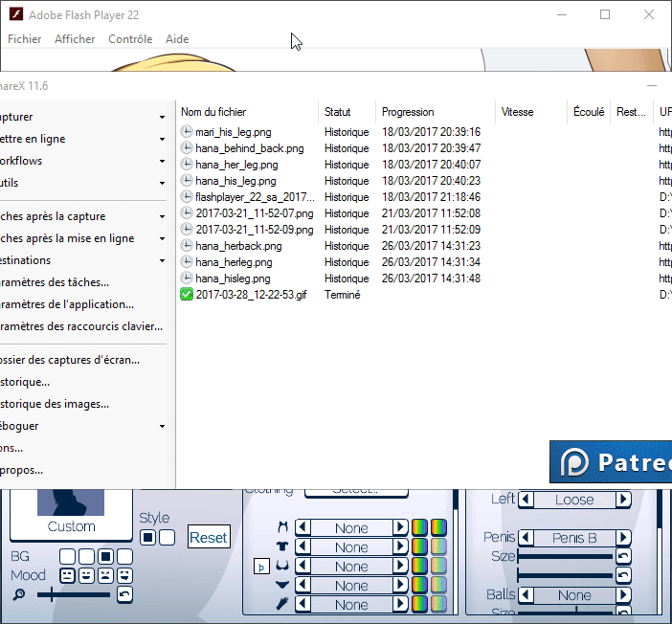This screenshot has height=624, width=672.
Task: Expand the Workflows submenu arrow in ShareX
Action: (x=163, y=161)
